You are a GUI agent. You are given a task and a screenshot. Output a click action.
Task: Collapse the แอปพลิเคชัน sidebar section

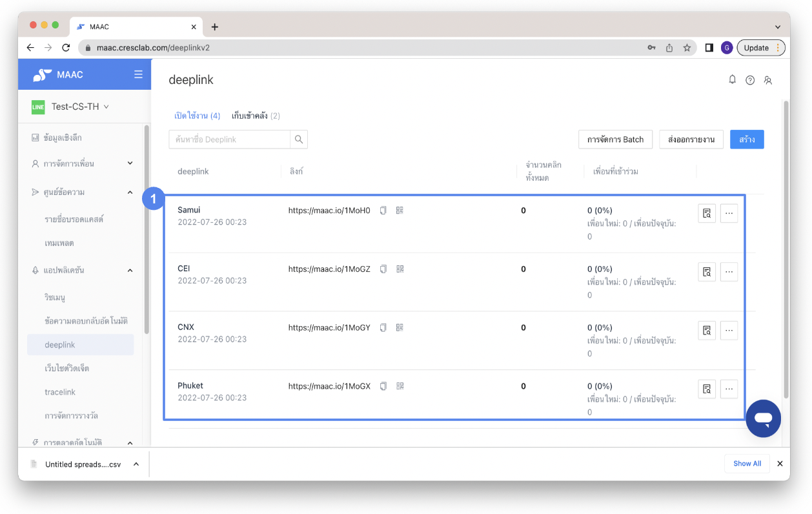(129, 270)
